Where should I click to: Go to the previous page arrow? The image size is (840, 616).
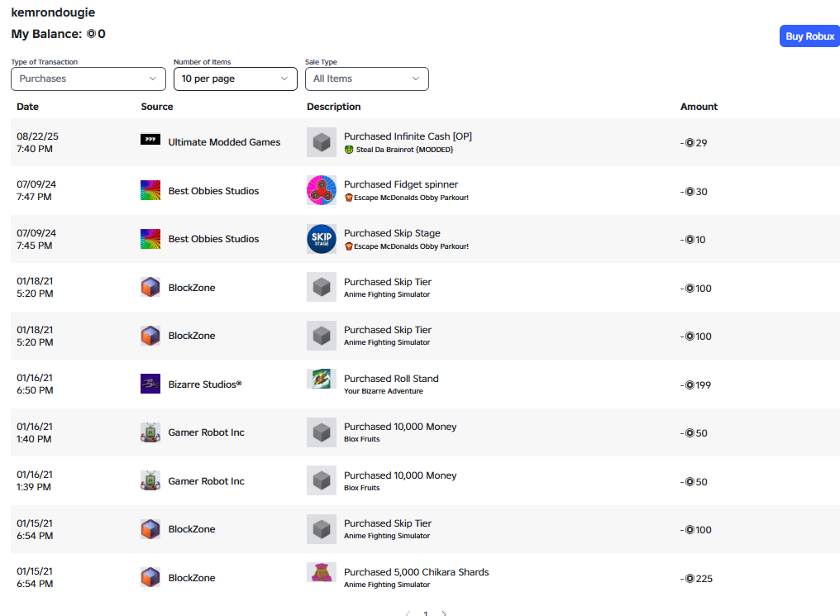(408, 614)
